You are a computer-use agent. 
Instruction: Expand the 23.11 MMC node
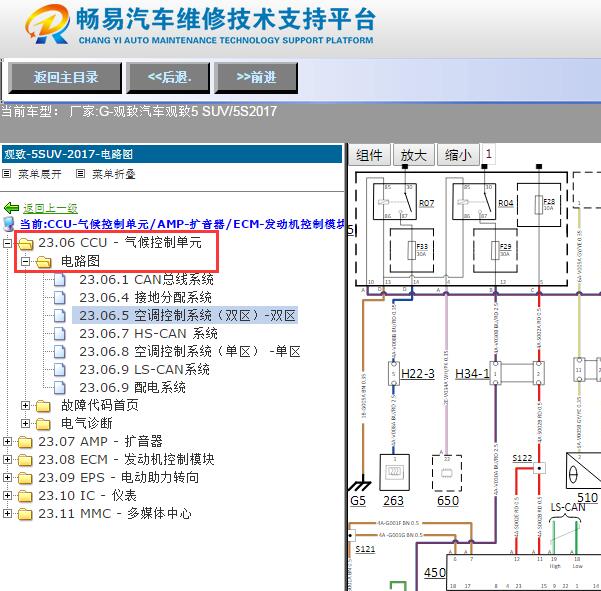pyautogui.click(x=7, y=514)
